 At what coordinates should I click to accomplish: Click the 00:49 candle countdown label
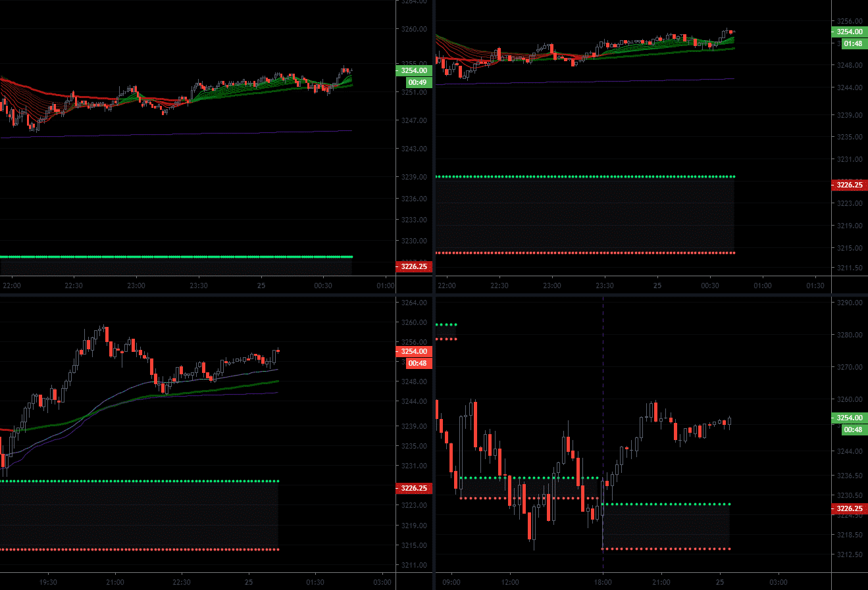pos(417,82)
